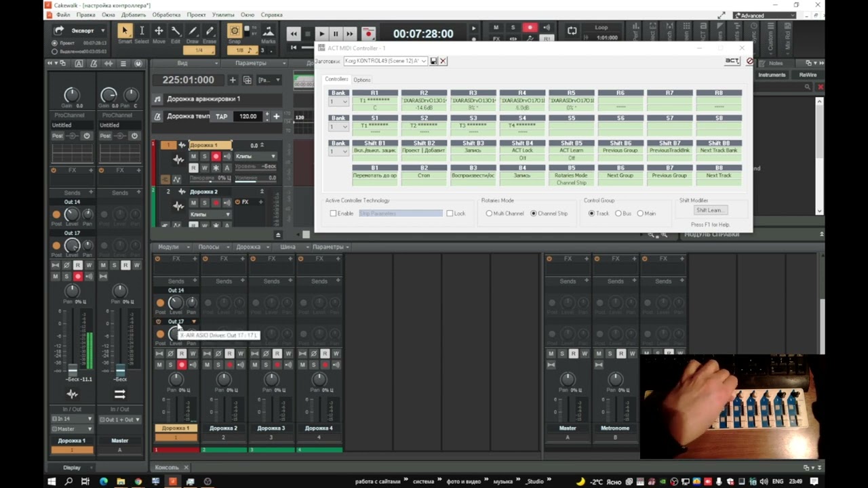Open the Правка menu
Viewport: 868px width, 488px height.
86,15
